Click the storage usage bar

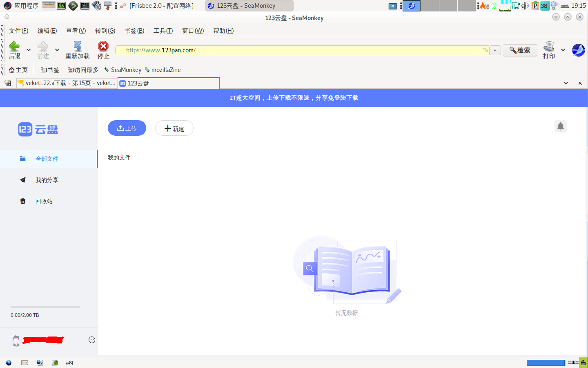tap(45, 307)
